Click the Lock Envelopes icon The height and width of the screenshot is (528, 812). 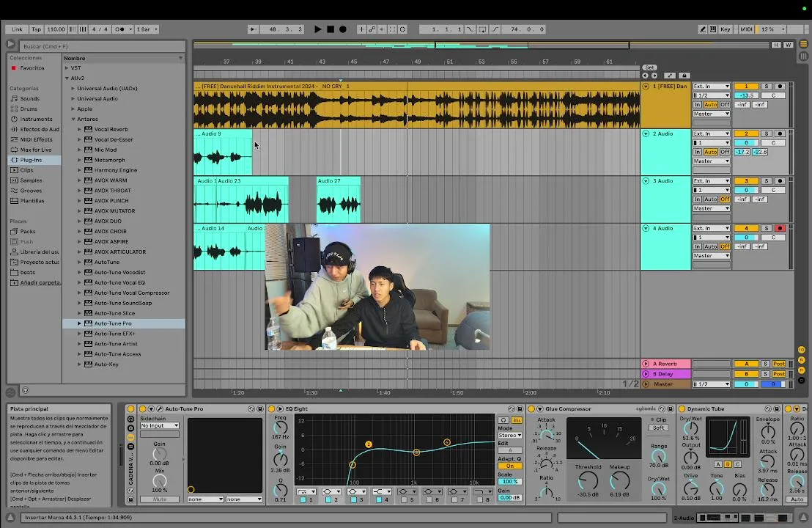point(684,76)
